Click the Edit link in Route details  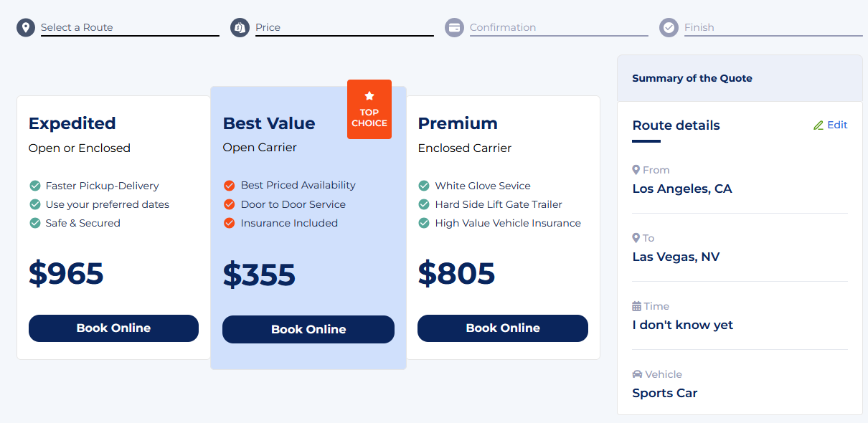pos(837,125)
